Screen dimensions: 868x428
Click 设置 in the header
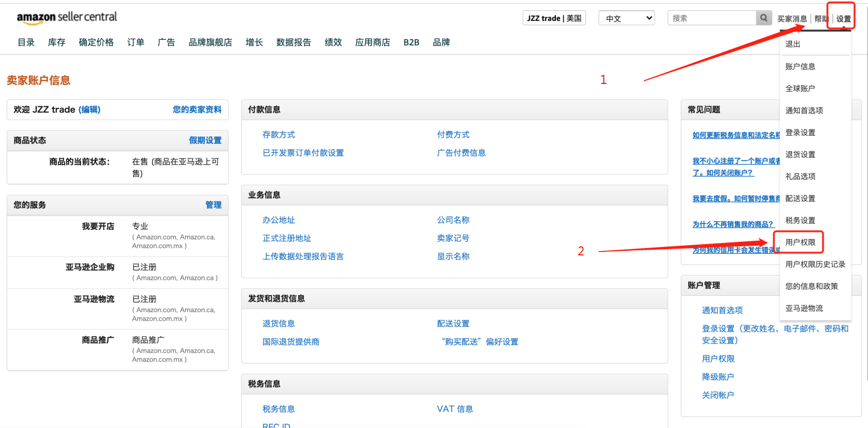tap(844, 19)
